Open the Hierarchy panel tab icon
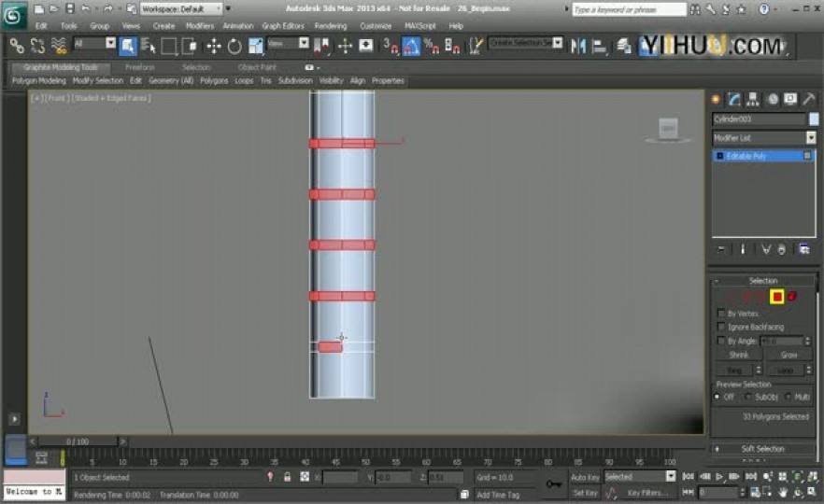This screenshot has width=824, height=504. point(753,99)
